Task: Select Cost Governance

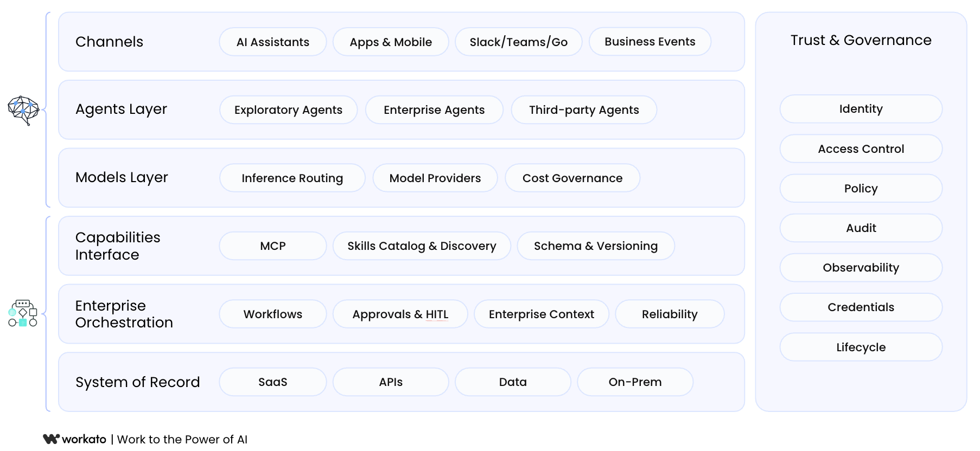Action: coord(572,178)
